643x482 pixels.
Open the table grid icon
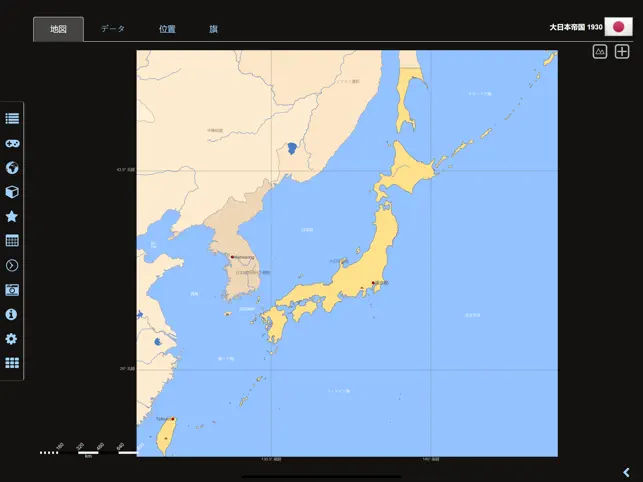(x=12, y=241)
